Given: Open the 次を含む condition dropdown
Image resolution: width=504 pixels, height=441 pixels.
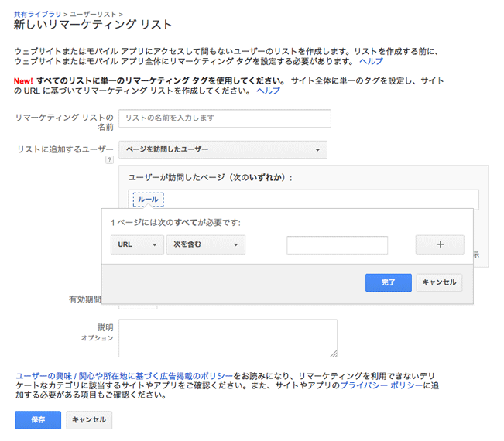Looking at the screenshot, I should click(206, 244).
